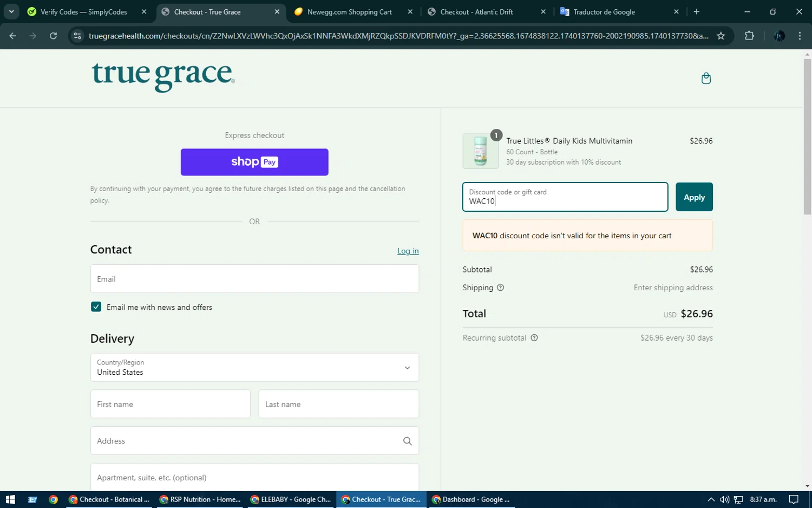Open the taskbar file explorer app icon

pos(32,499)
